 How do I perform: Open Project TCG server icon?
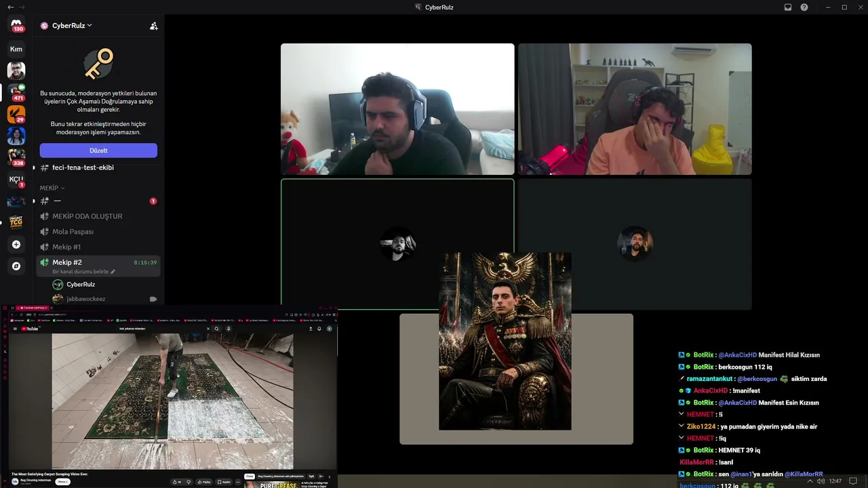click(16, 222)
